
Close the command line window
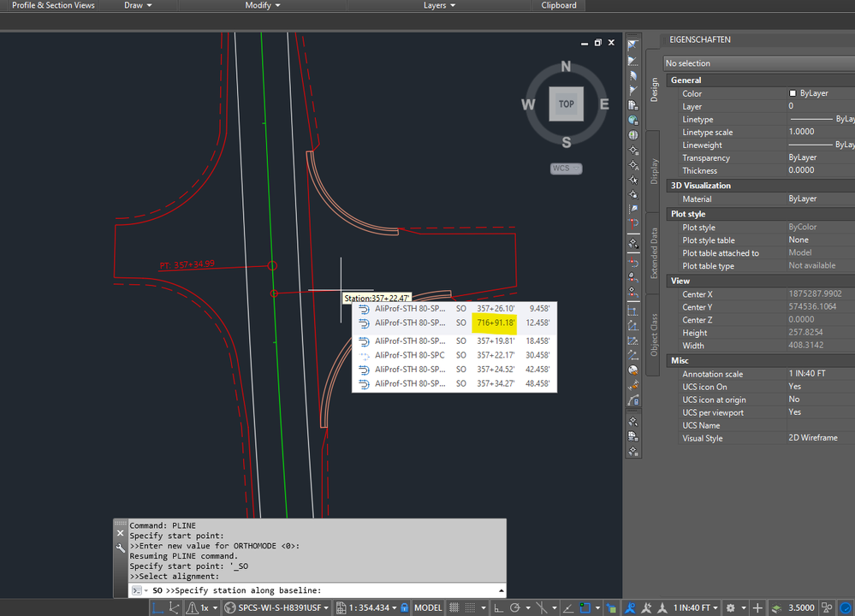(121, 533)
